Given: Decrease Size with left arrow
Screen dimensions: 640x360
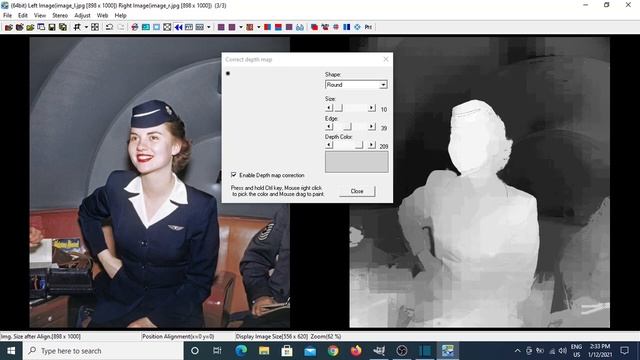Looking at the screenshot, I should click(x=329, y=108).
